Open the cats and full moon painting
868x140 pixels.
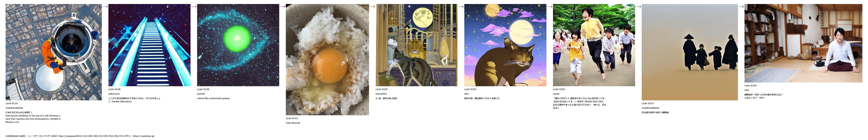417,45
